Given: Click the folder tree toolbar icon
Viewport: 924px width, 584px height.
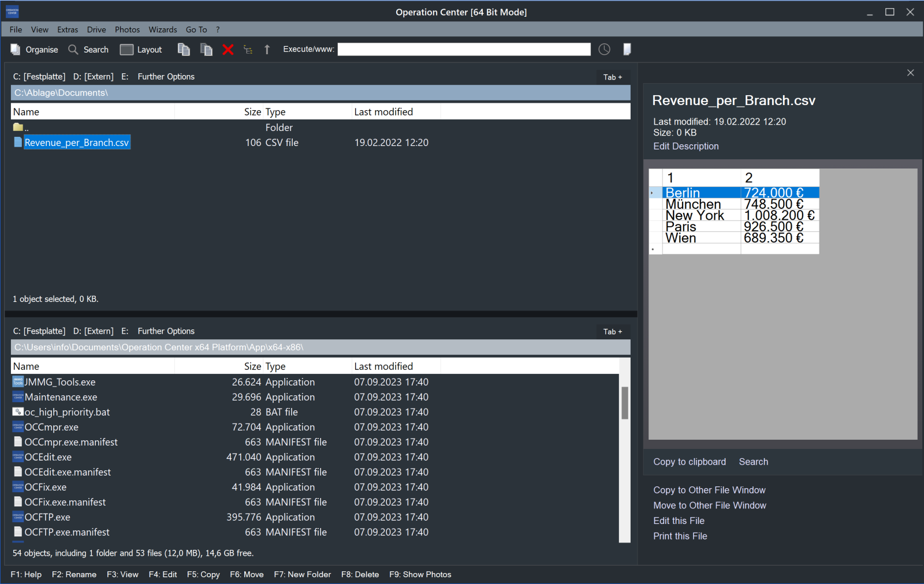Looking at the screenshot, I should pos(248,50).
